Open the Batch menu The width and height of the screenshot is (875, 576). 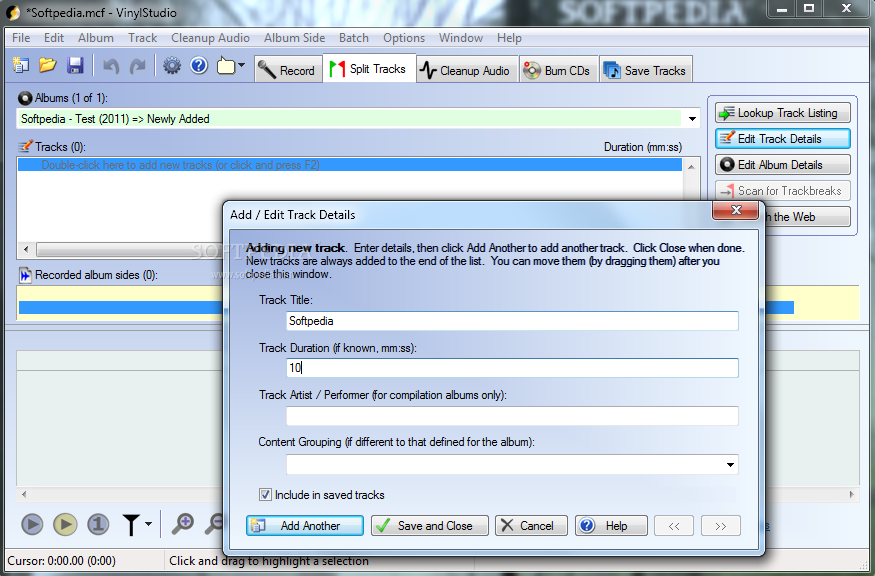coord(354,38)
